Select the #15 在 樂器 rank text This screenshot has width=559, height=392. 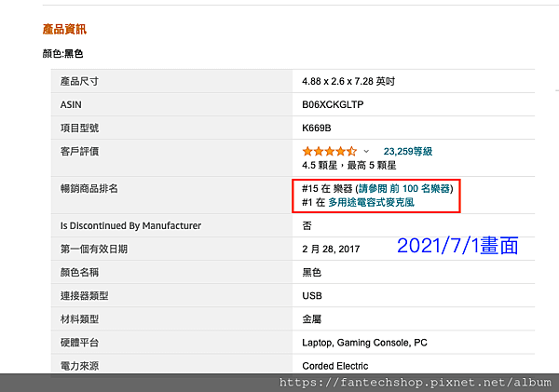point(327,188)
